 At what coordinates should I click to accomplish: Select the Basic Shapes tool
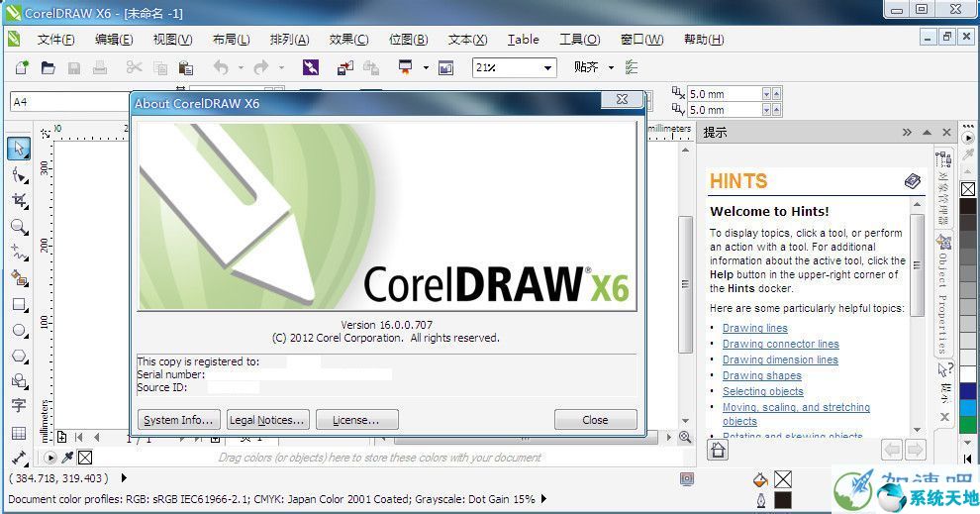coord(20,381)
